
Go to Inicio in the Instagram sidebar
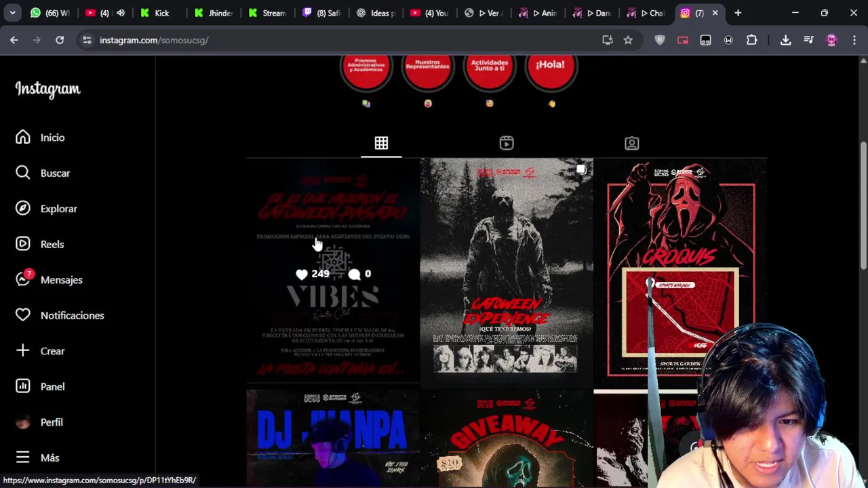click(41, 138)
